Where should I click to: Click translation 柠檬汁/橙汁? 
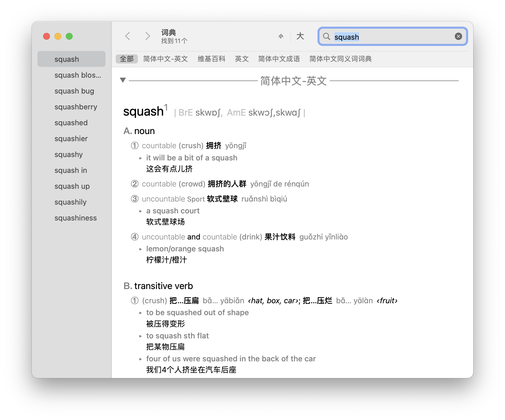[167, 260]
